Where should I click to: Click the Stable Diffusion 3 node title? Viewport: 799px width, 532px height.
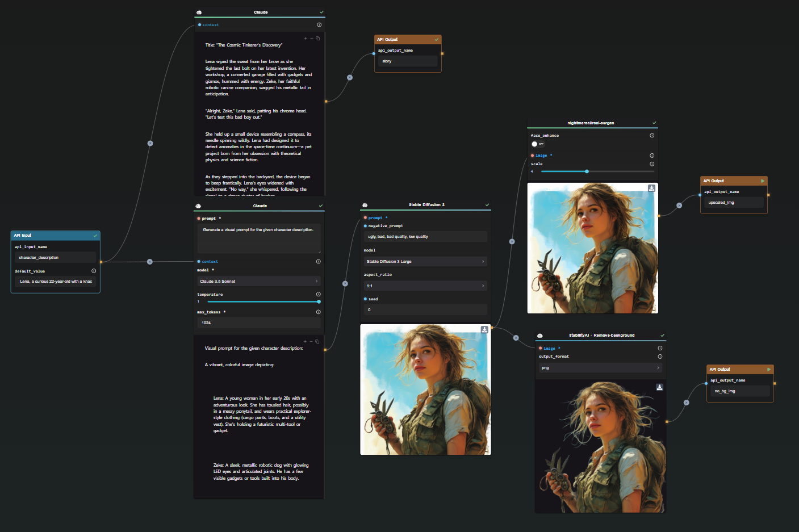pos(426,205)
